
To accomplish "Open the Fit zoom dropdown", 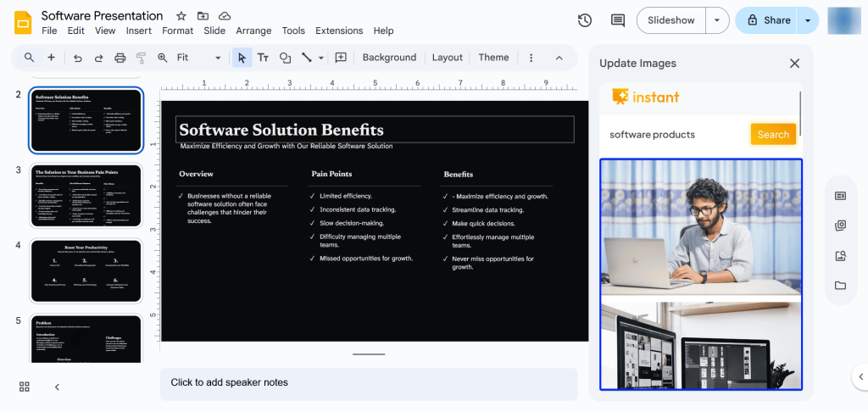I will pos(199,58).
